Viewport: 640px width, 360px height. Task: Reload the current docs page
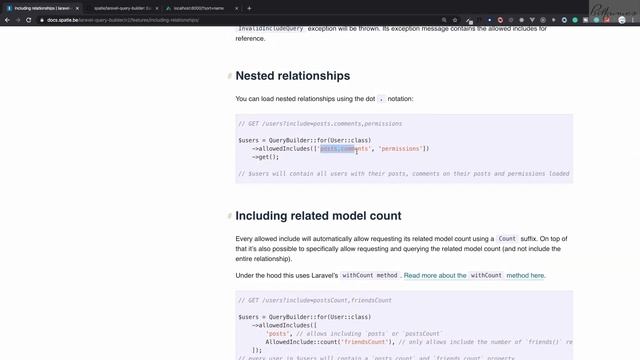click(x=29, y=20)
